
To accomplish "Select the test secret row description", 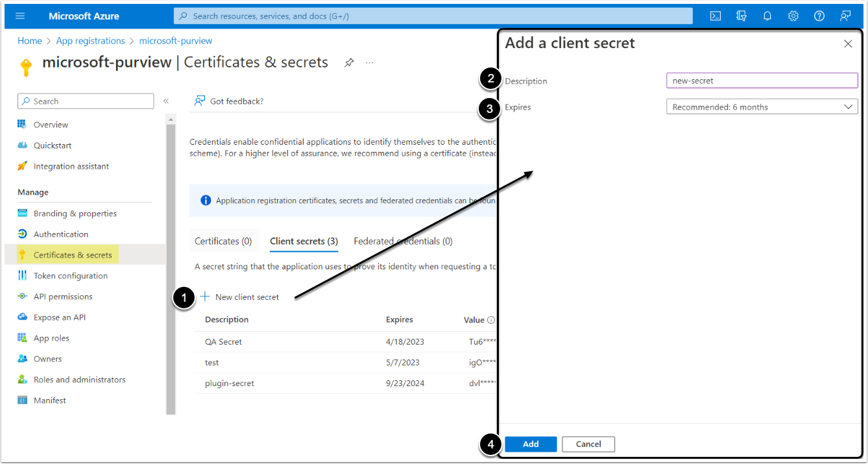I will (x=212, y=362).
